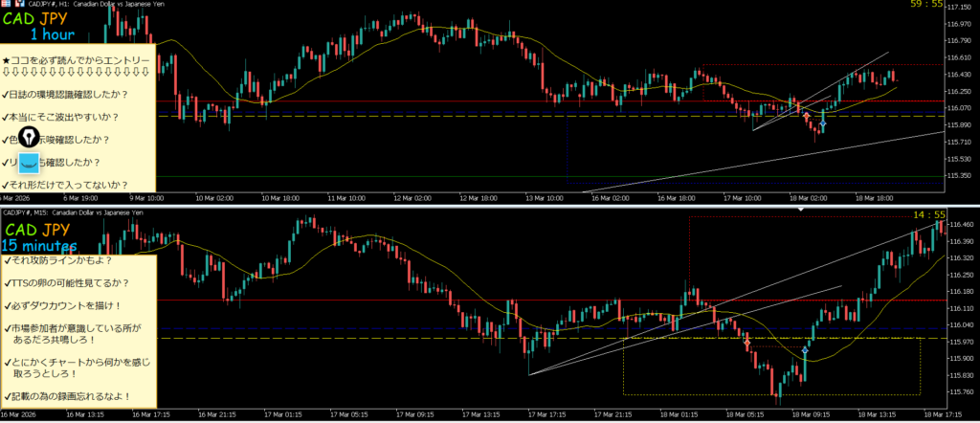Screen dimensions: 980x423
Task: Click the 116.250 level on the H1 price scale
Action: pos(960,91)
